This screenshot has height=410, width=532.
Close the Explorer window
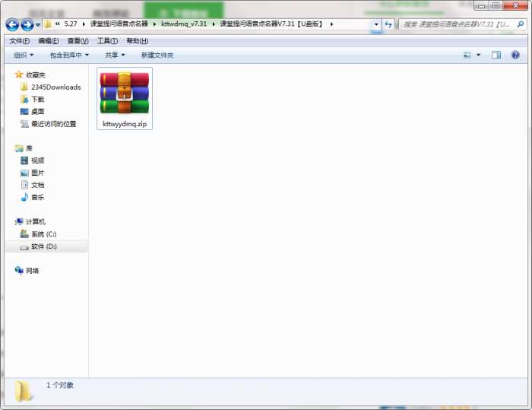pyautogui.click(x=515, y=5)
